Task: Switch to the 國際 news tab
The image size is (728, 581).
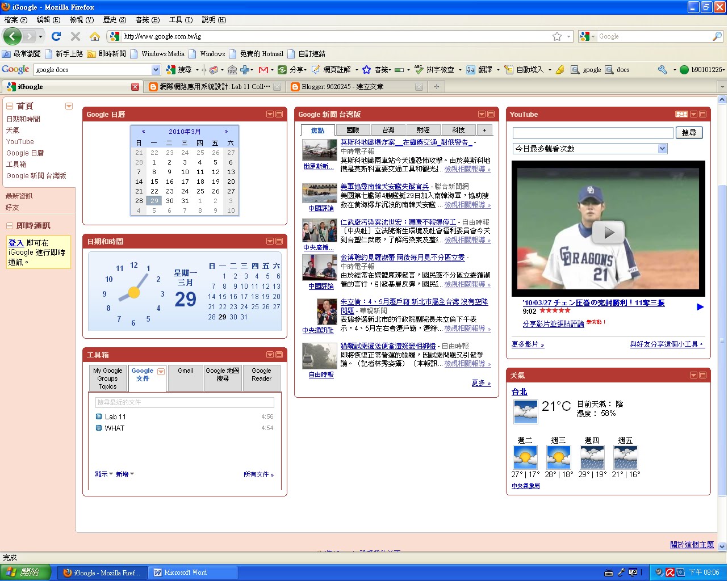Action: [353, 130]
